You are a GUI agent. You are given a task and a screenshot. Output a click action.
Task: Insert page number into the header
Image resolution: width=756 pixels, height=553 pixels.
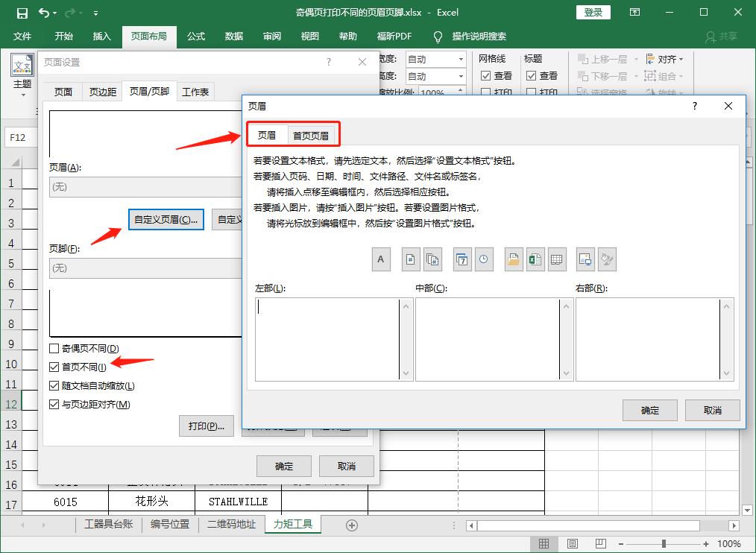(x=410, y=259)
